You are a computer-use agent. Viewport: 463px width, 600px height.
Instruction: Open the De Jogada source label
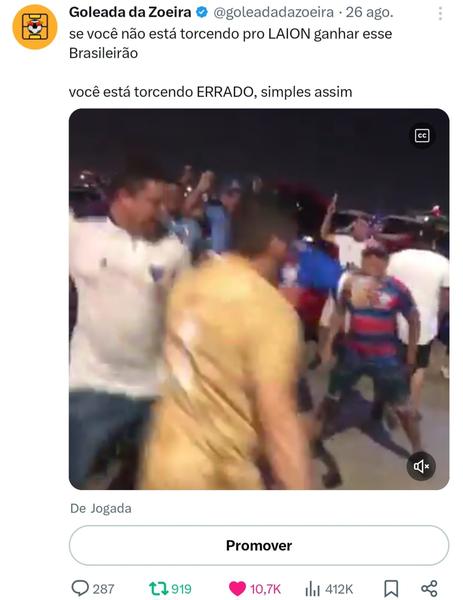tap(101, 508)
